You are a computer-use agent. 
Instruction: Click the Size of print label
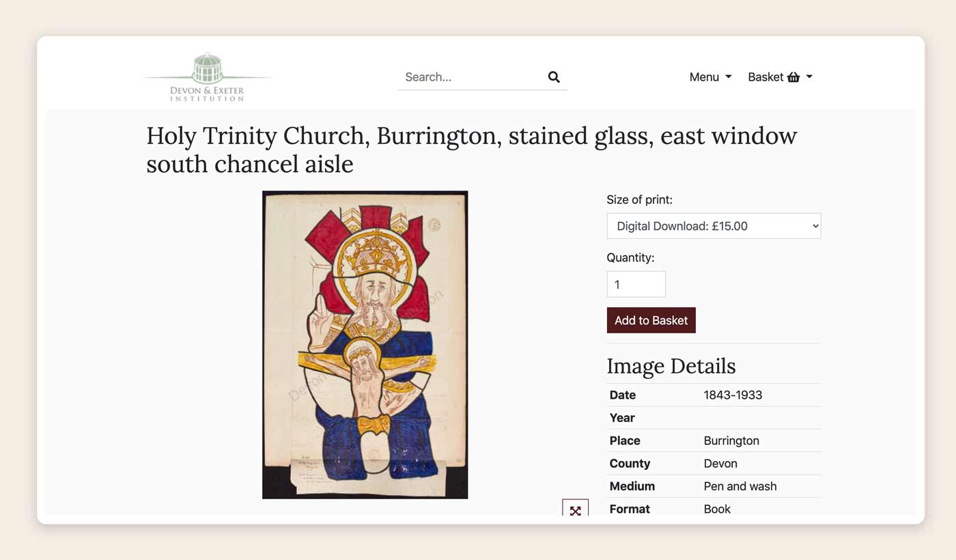tap(639, 200)
